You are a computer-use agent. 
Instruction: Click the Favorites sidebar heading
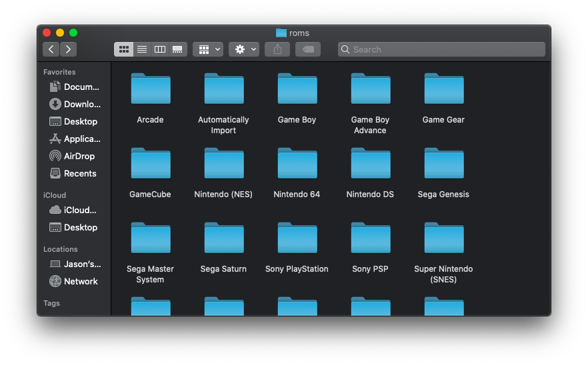[x=59, y=72]
